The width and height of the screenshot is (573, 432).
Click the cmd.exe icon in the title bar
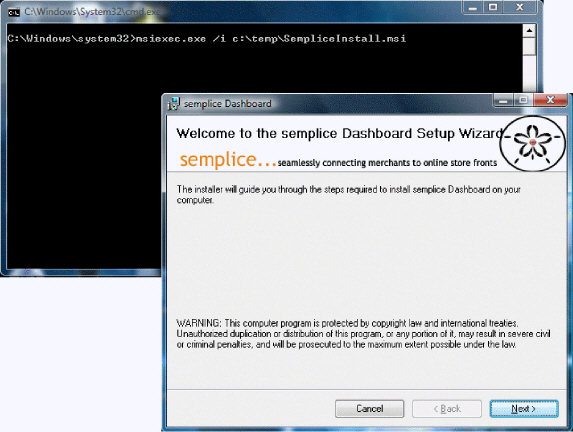point(14,12)
